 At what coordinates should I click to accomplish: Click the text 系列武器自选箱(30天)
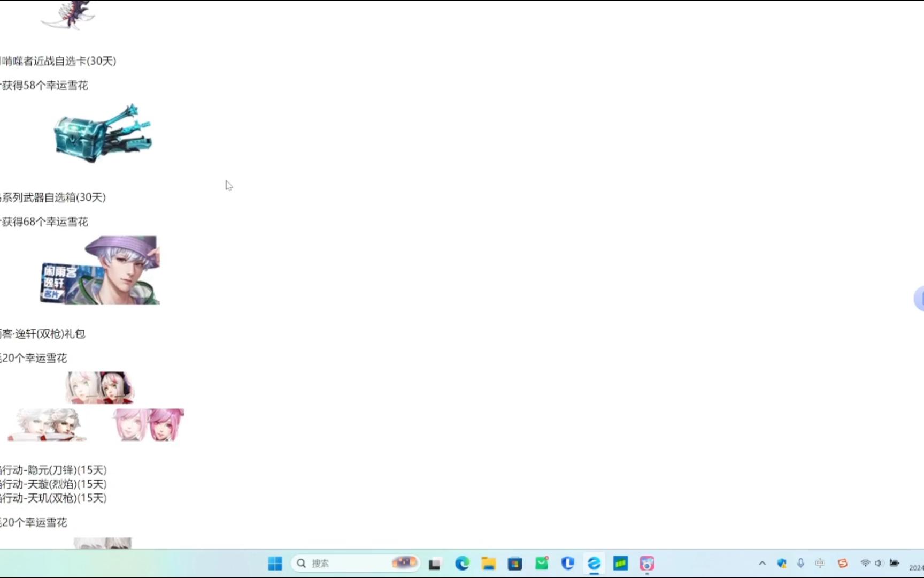[x=53, y=197]
